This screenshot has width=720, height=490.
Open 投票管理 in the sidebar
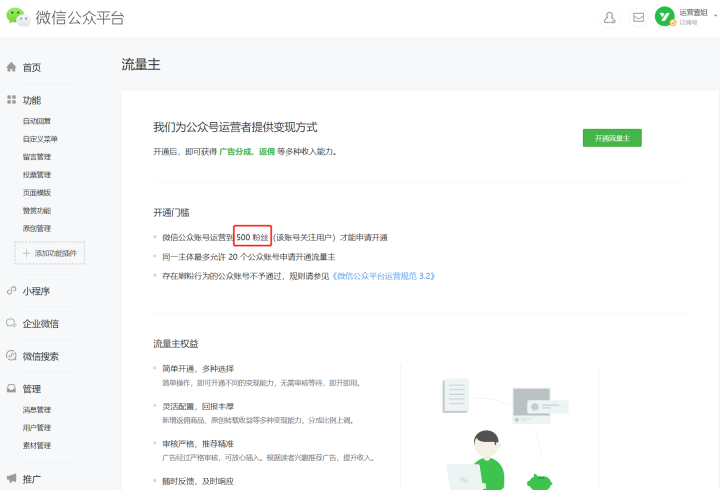(x=37, y=175)
